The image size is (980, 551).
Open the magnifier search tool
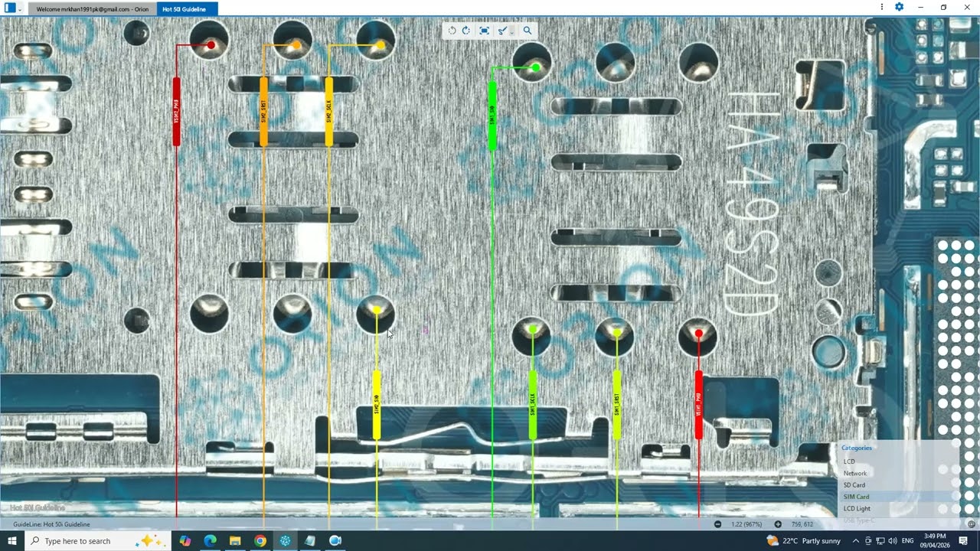pos(527,31)
